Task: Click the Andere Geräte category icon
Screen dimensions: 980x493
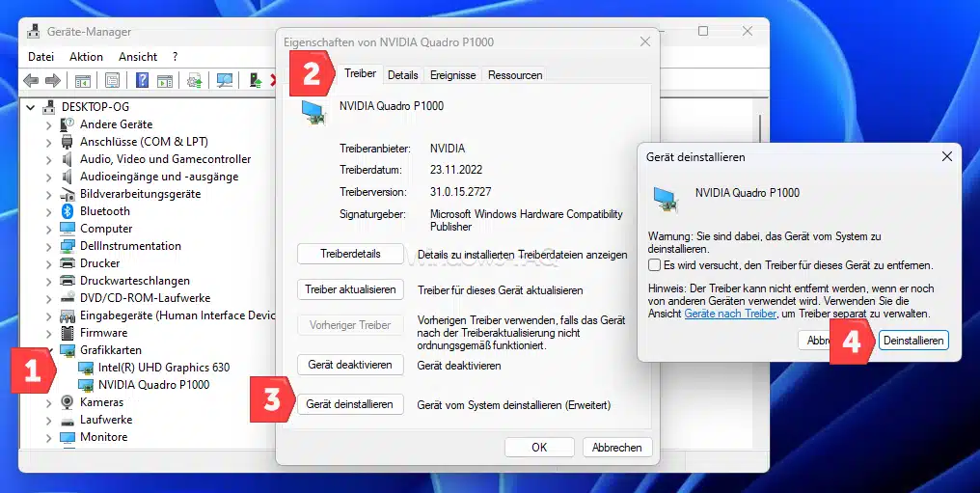Action: click(x=68, y=124)
